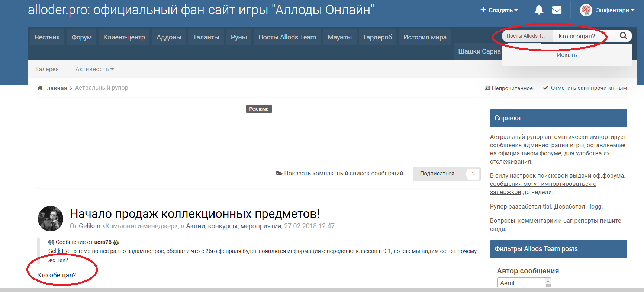Click the site title alloder.pro
The height and width of the screenshot is (292, 644).
(201, 10)
